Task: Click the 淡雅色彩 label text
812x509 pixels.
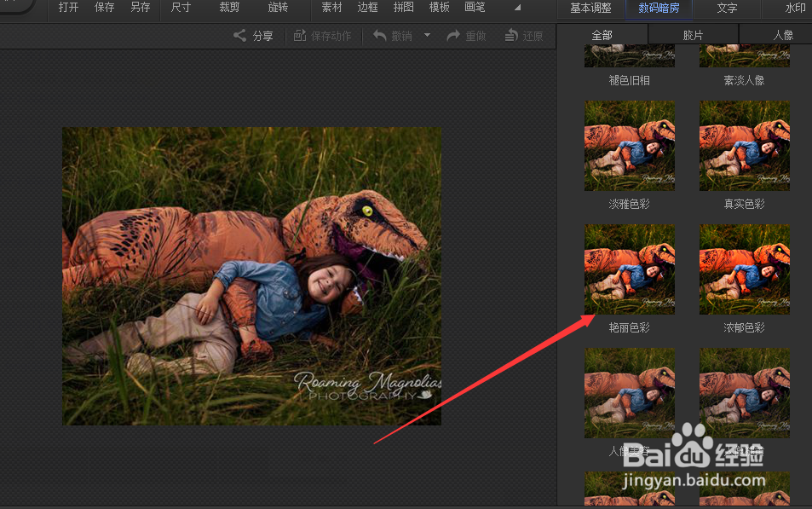Action: coord(629,204)
